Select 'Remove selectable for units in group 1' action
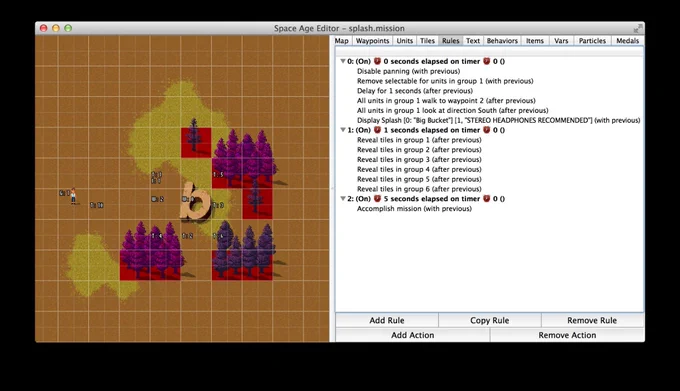The height and width of the screenshot is (391, 680). (445, 81)
